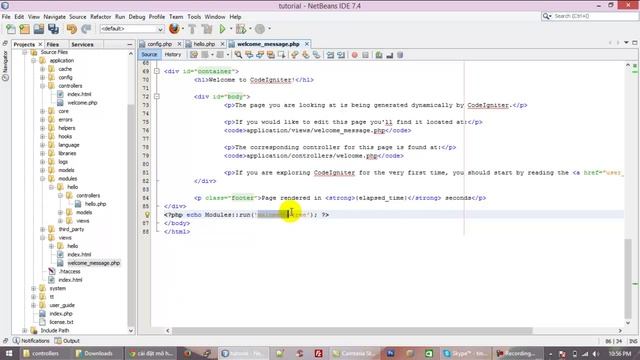Click the New Project toolbar icon
The image size is (640, 360).
[24, 29]
